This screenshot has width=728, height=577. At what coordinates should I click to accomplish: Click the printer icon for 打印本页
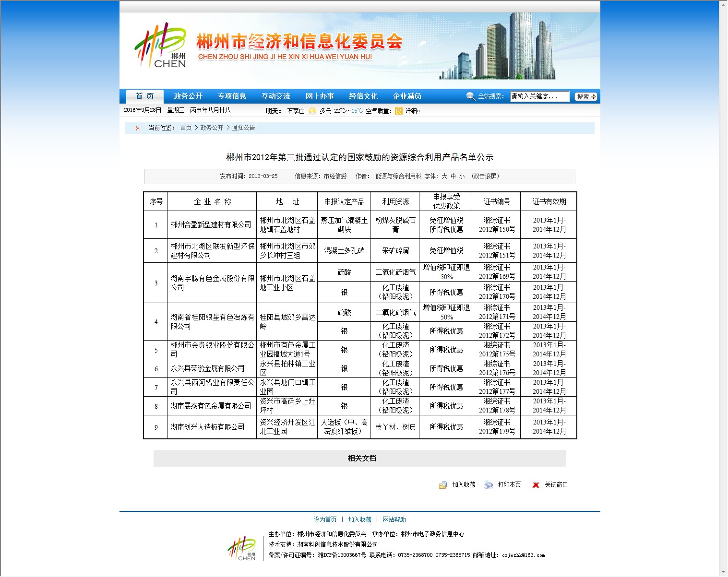[489, 485]
